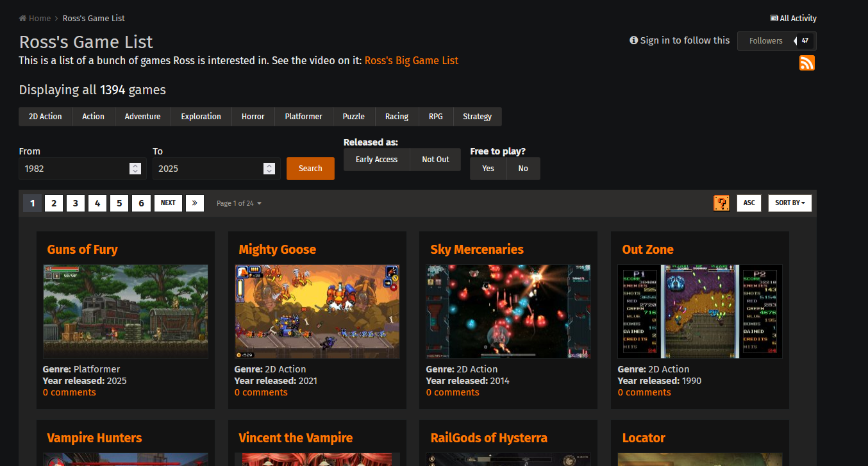Click the To year input field
Image resolution: width=868 pixels, height=466 pixels.
pos(217,169)
